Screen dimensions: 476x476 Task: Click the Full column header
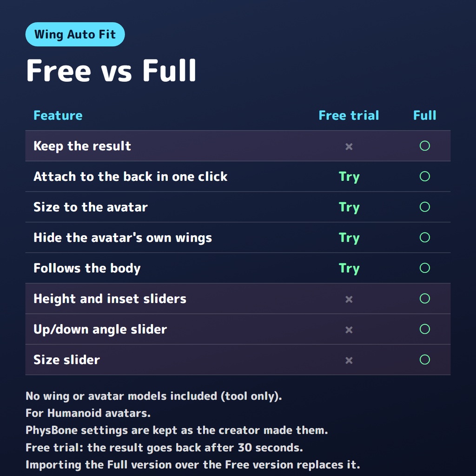[424, 115]
